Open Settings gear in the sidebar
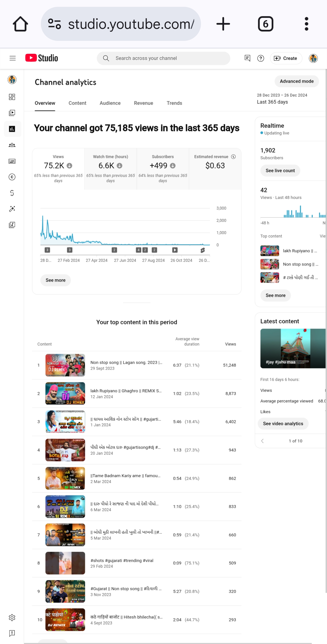Viewport: 327px width, 644px height. pyautogui.click(x=12, y=617)
